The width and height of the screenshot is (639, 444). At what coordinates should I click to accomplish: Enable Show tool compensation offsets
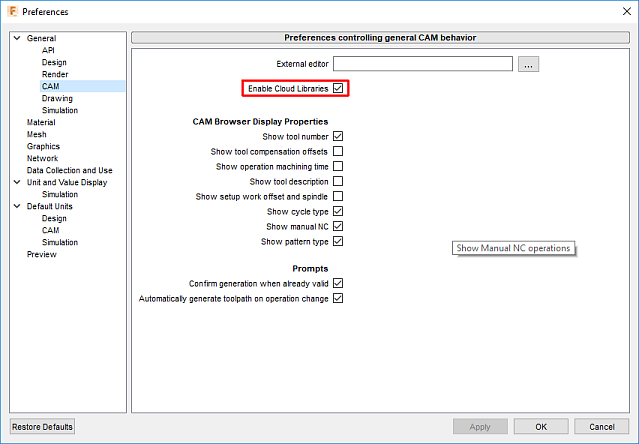338,151
